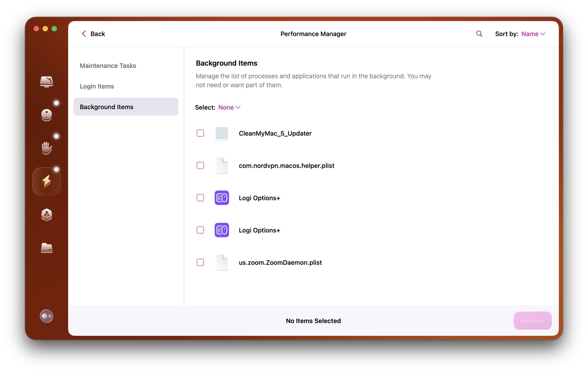Check the com.nordvpn.macos.helper.plist checkbox
The image size is (588, 373).
click(200, 166)
